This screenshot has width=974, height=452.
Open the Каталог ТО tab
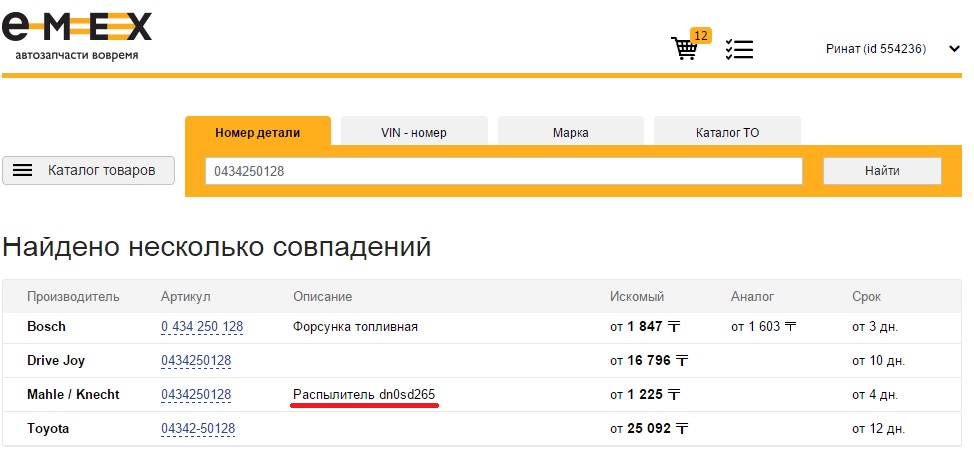(x=727, y=132)
